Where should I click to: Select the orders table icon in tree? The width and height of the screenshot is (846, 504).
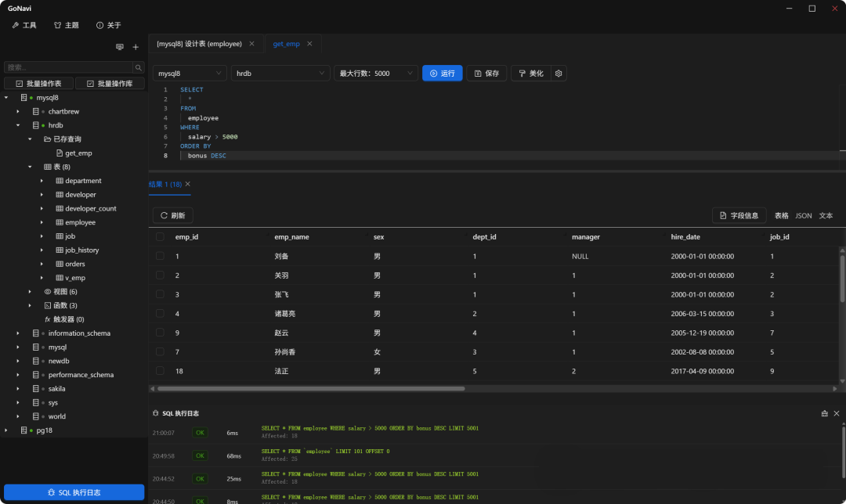(59, 265)
